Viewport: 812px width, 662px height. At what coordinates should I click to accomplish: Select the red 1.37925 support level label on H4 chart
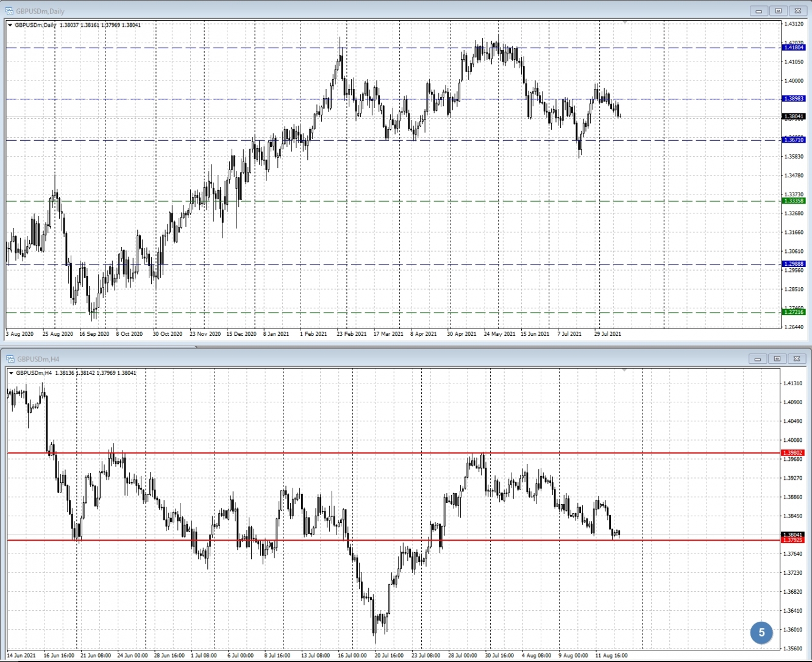click(793, 540)
